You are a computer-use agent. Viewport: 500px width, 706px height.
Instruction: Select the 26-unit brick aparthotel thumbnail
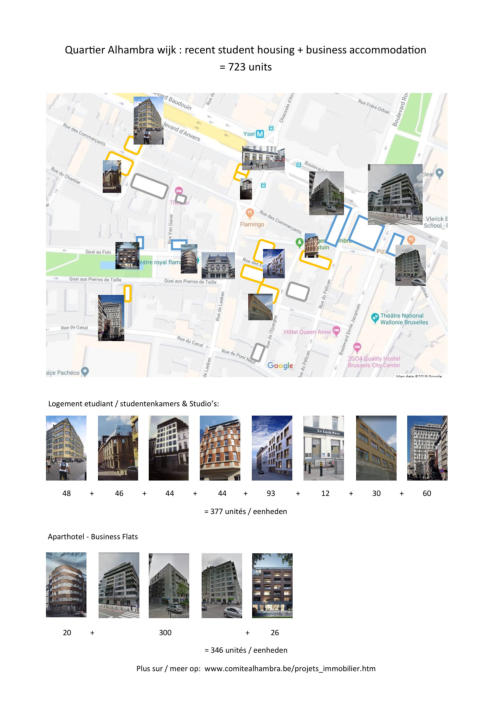[272, 585]
